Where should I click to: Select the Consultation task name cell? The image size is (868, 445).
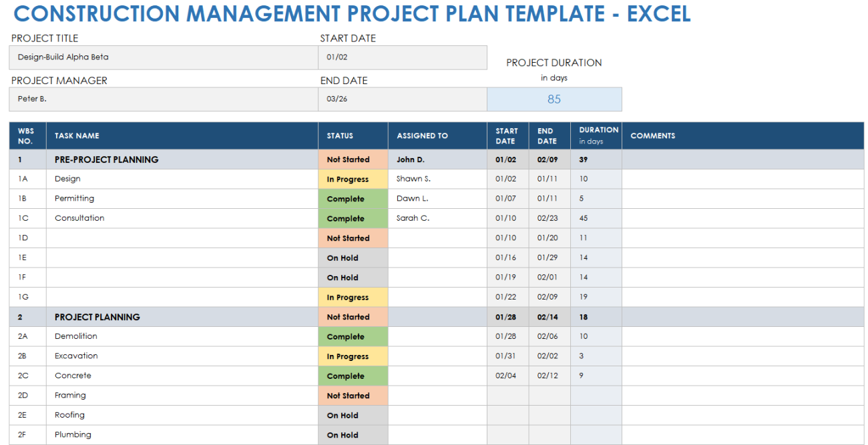[182, 218]
